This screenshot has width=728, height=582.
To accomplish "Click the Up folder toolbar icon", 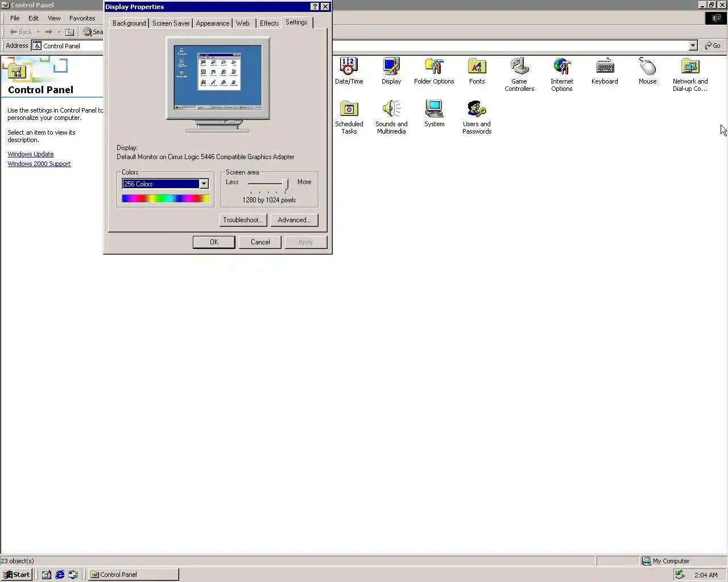I will (x=70, y=32).
